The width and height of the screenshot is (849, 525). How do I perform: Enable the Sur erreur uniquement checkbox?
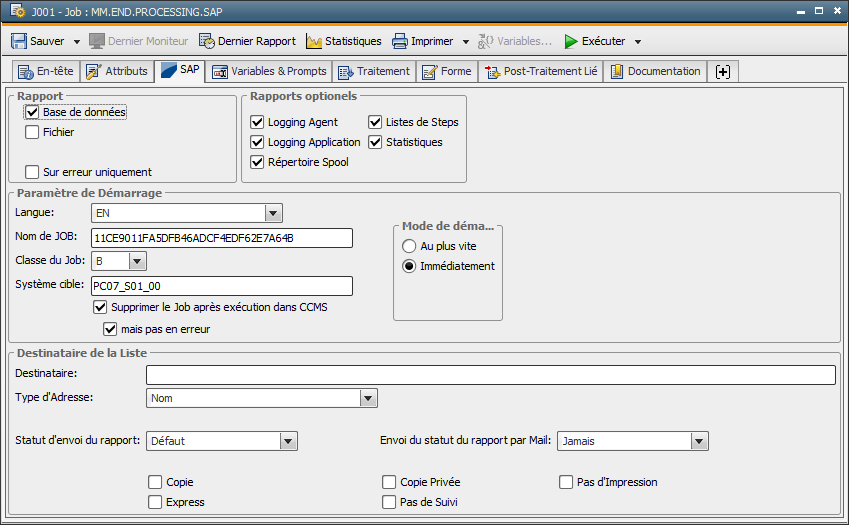[32, 172]
